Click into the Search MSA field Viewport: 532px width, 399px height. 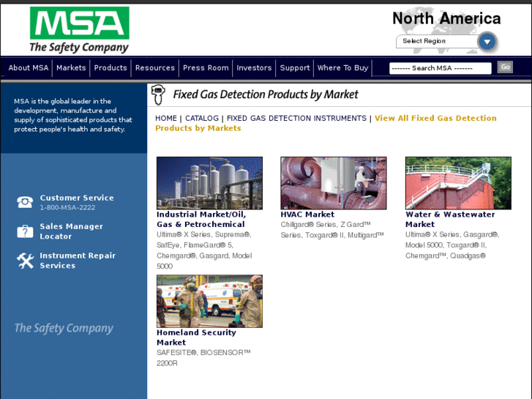coord(440,68)
